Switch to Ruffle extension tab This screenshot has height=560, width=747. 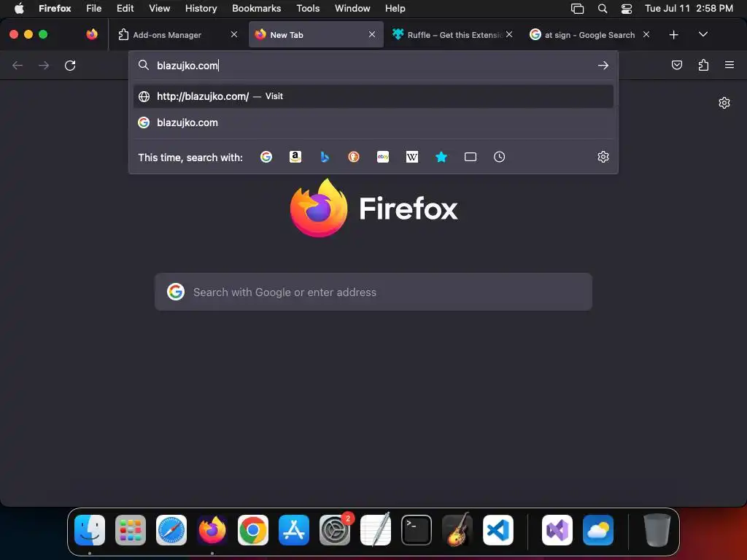(452, 35)
